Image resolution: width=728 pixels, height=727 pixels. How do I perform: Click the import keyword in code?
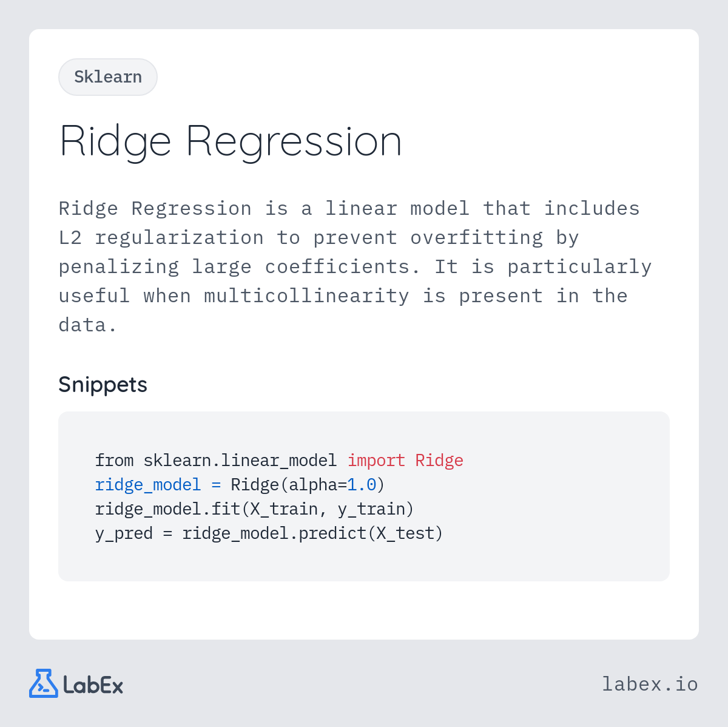point(376,461)
